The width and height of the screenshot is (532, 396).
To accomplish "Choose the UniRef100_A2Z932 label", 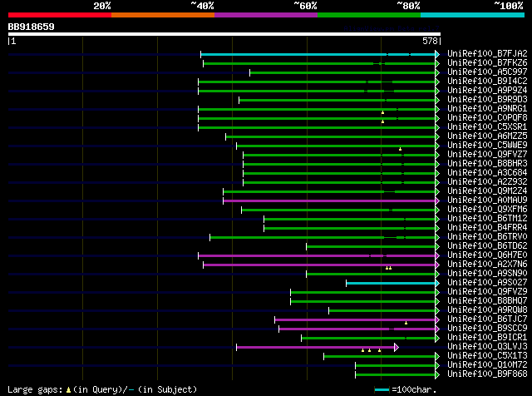I will pyautogui.click(x=487, y=182).
